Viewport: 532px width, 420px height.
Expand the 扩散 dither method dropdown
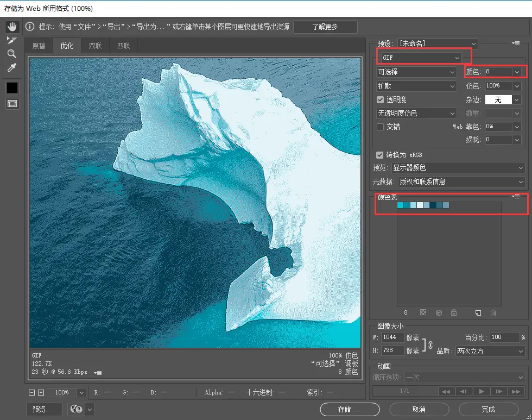click(417, 86)
